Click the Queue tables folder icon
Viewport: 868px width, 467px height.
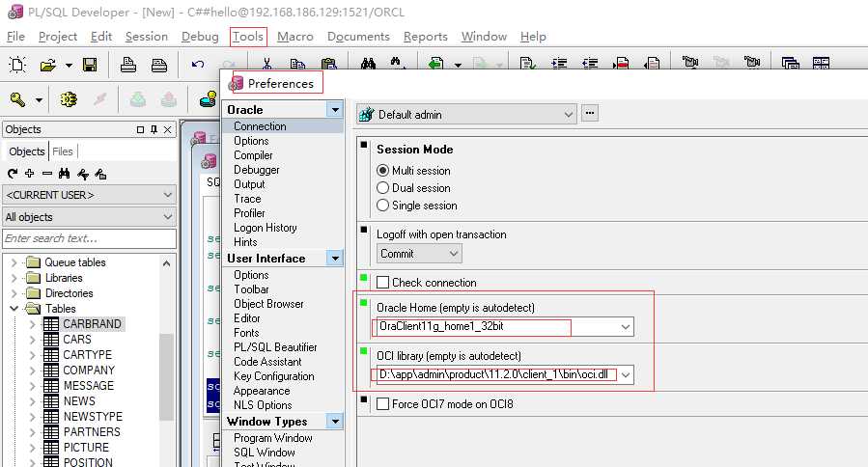[34, 262]
